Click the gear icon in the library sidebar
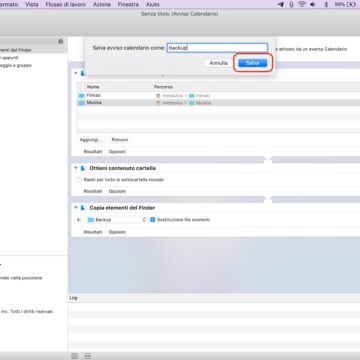This screenshot has width=360, height=360. (60, 41)
